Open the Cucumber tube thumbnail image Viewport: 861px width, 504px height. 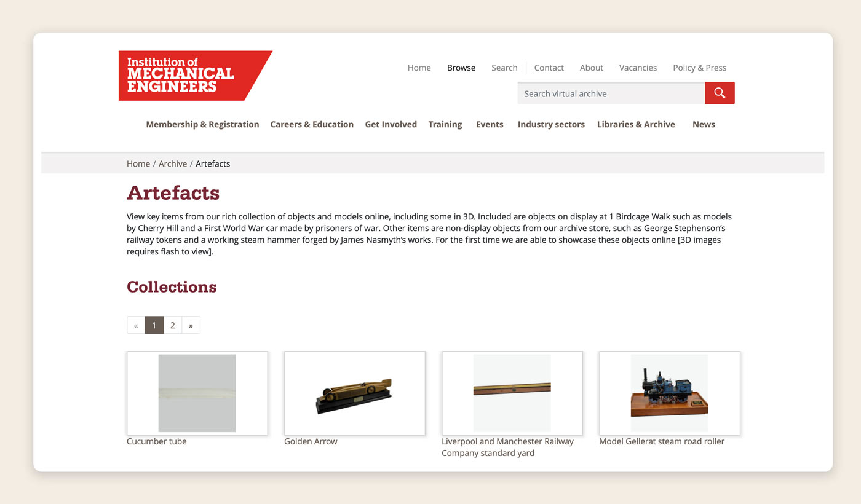click(x=197, y=393)
